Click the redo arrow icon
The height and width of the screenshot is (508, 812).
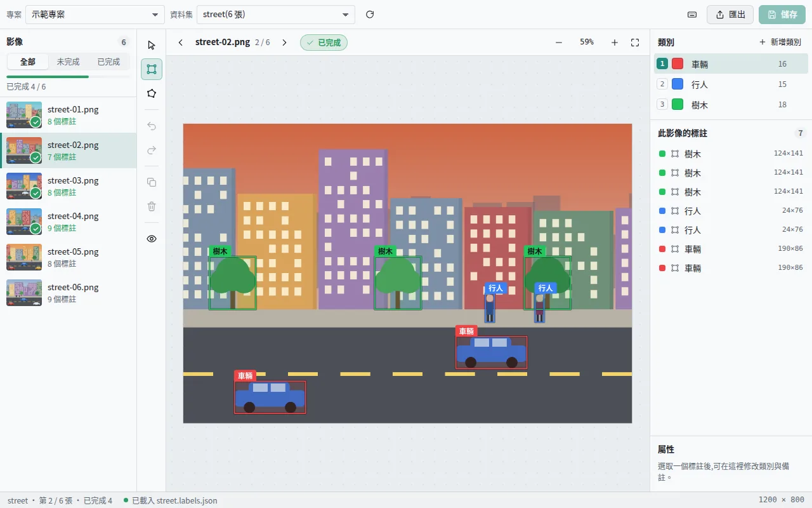coord(151,150)
